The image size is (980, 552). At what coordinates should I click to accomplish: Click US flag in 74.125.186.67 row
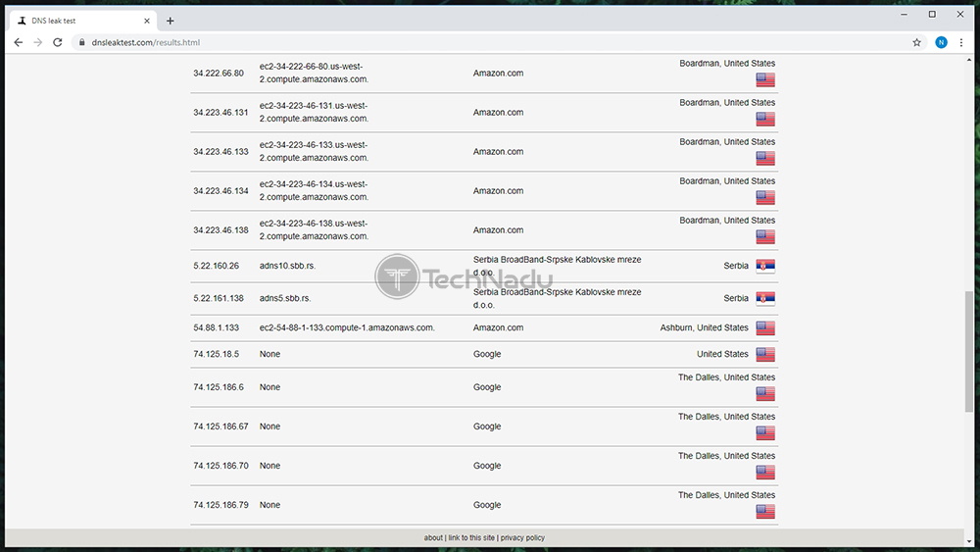(765, 433)
